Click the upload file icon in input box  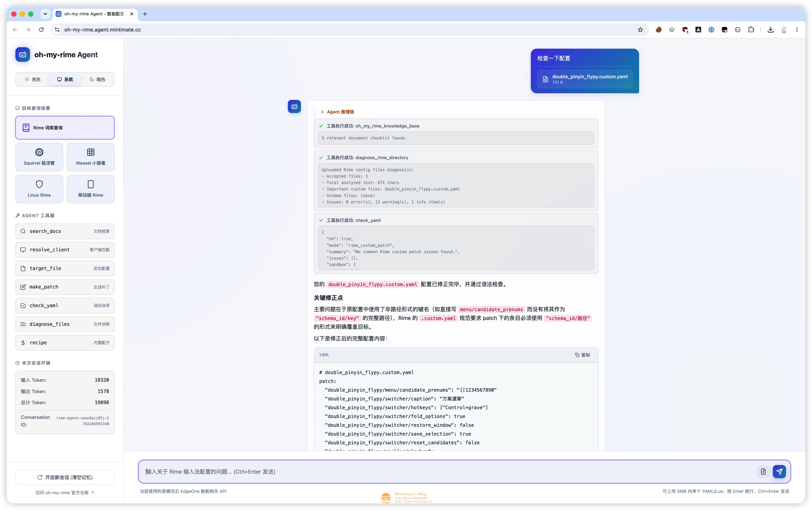point(763,472)
